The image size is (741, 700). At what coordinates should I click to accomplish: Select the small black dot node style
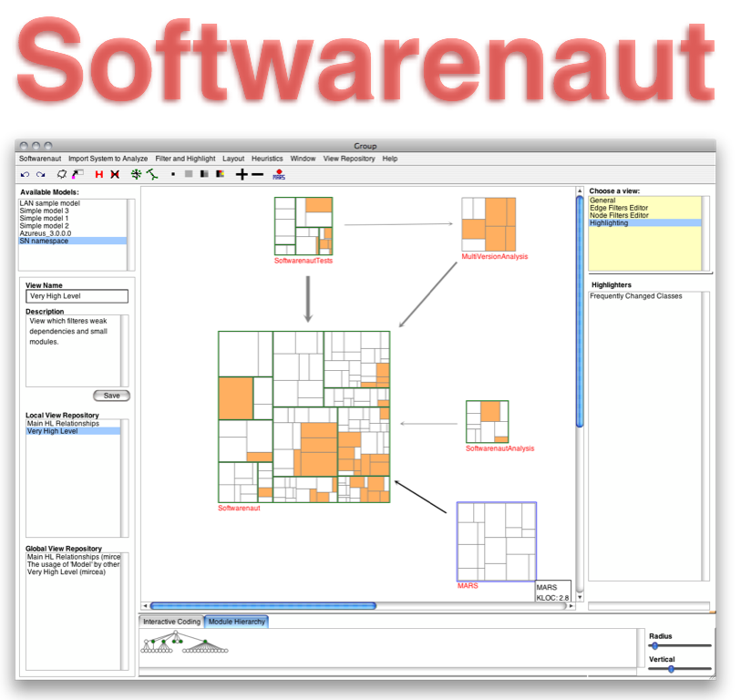173,174
